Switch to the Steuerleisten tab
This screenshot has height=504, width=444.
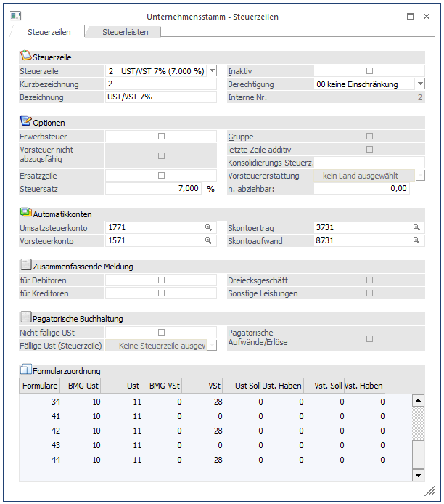tap(123, 32)
